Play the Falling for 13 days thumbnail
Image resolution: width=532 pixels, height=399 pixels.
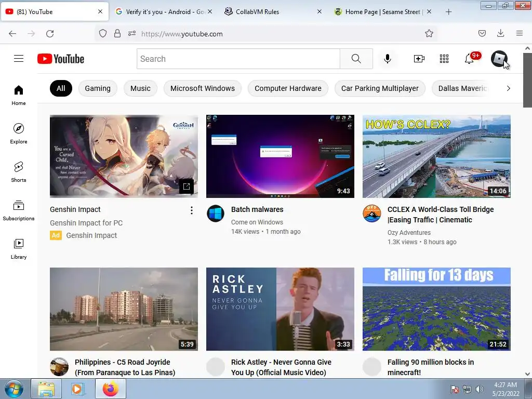click(x=436, y=309)
